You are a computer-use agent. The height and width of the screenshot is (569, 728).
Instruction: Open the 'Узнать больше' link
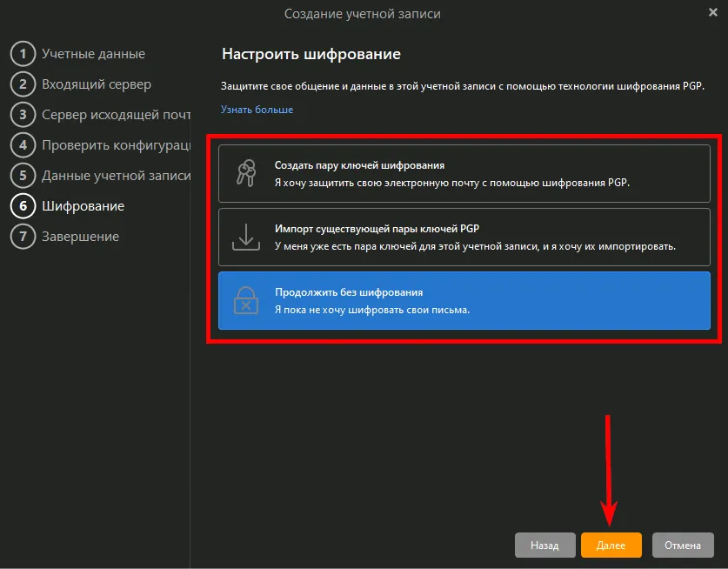pyautogui.click(x=257, y=110)
